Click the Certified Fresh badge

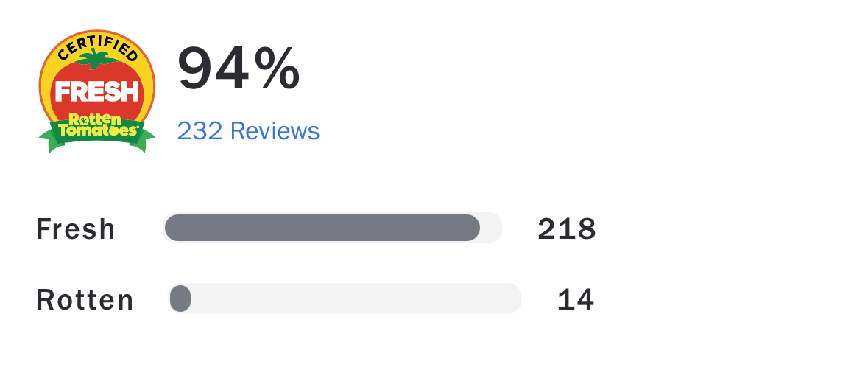click(96, 90)
